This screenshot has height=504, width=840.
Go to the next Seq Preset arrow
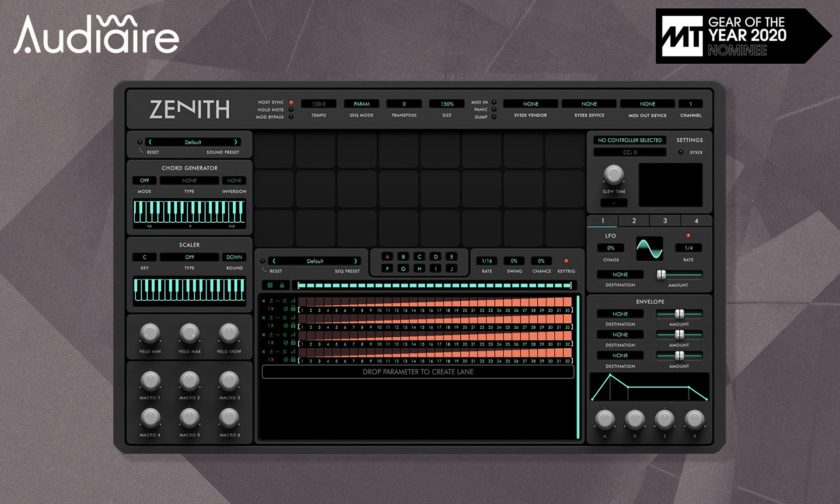tap(356, 261)
